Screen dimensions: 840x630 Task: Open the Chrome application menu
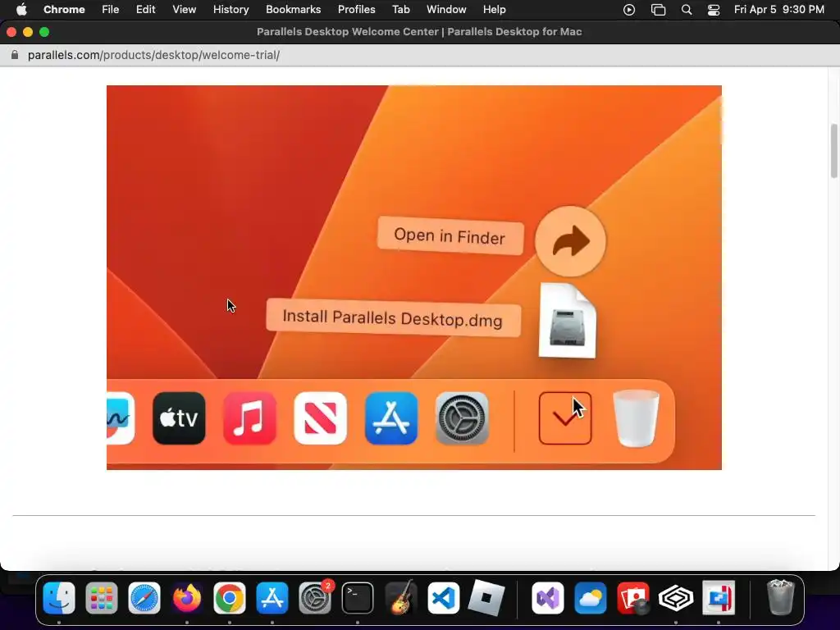64,10
